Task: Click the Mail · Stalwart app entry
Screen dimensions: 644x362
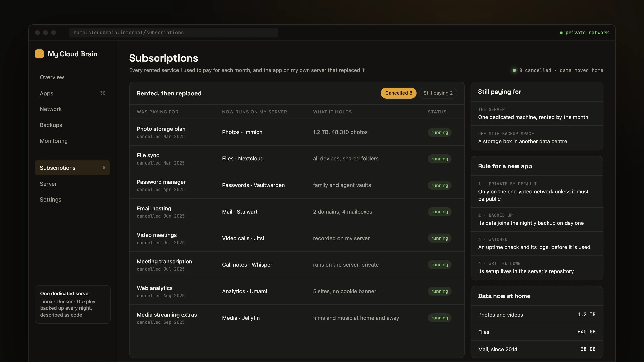Action: click(239, 212)
